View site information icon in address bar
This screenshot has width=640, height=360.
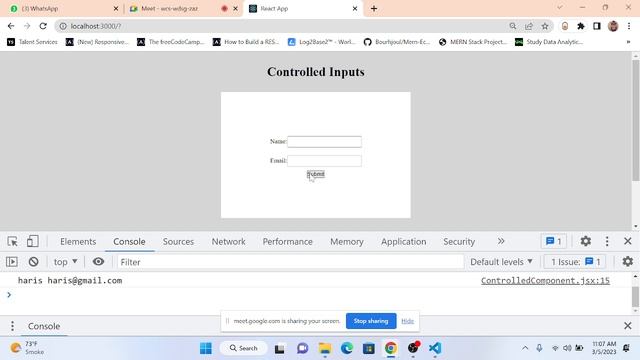tap(63, 26)
